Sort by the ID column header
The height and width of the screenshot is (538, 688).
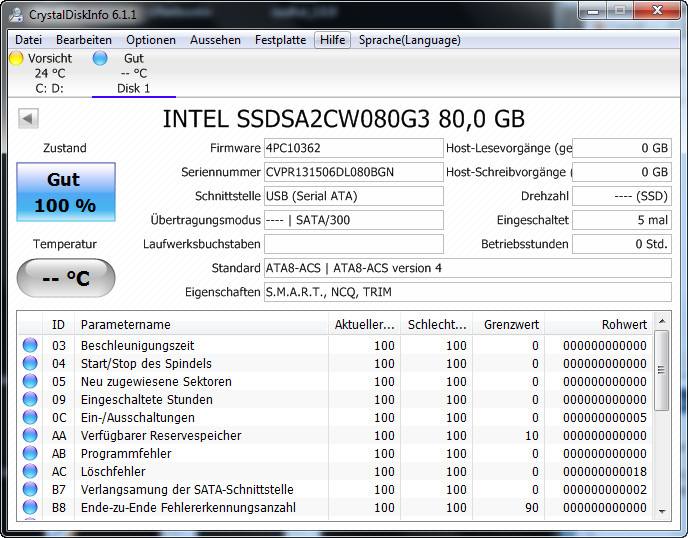click(x=58, y=324)
